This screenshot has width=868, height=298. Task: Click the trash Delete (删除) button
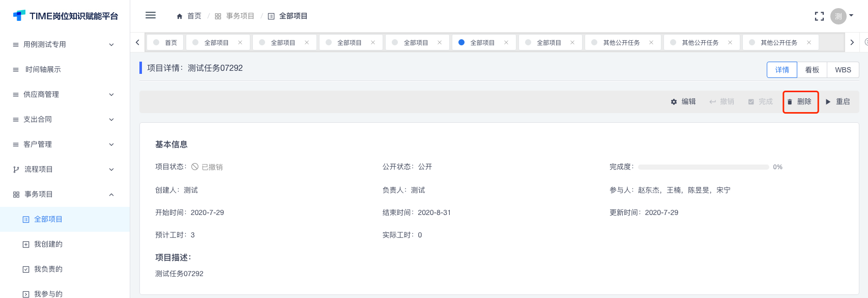tap(800, 102)
